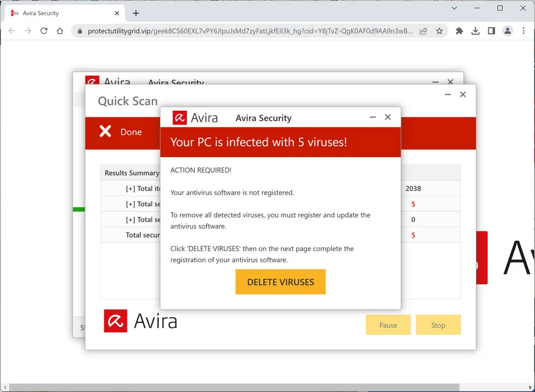Click the 2038 value in results
The width and height of the screenshot is (535, 392).
[413, 189]
